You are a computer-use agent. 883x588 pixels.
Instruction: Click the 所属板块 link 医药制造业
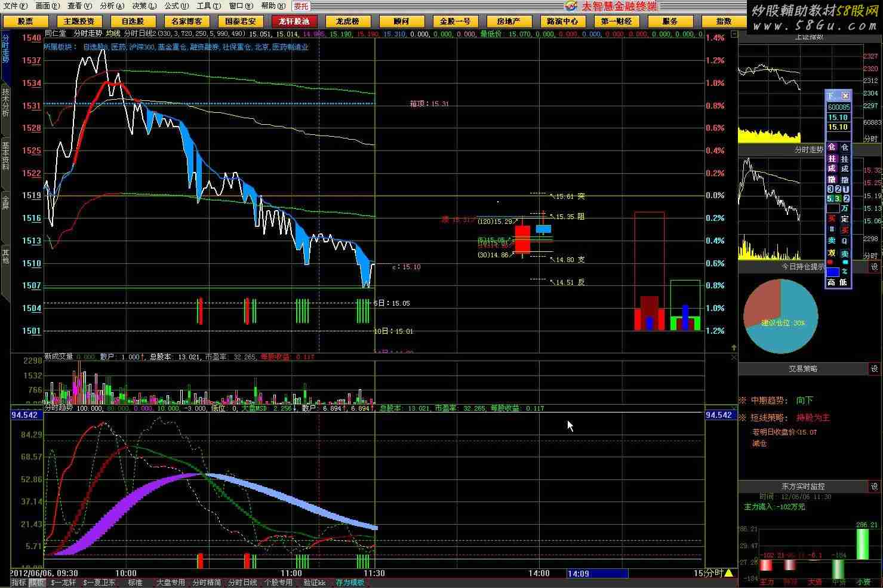tap(290, 47)
